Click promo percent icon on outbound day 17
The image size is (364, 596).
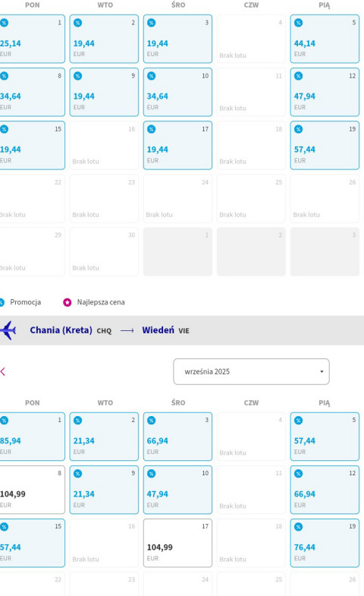[x=152, y=129]
